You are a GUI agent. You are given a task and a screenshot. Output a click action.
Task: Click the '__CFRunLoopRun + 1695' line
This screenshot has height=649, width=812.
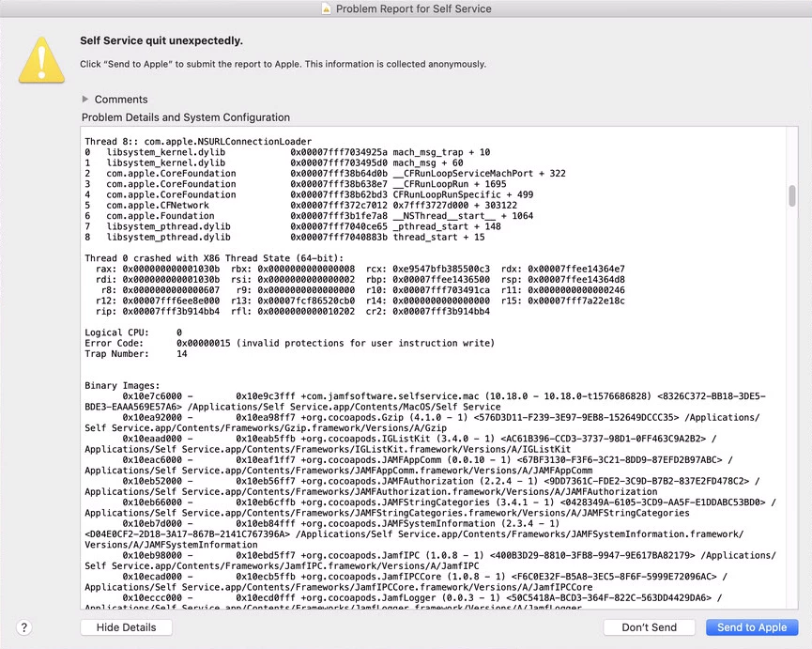pos(296,184)
